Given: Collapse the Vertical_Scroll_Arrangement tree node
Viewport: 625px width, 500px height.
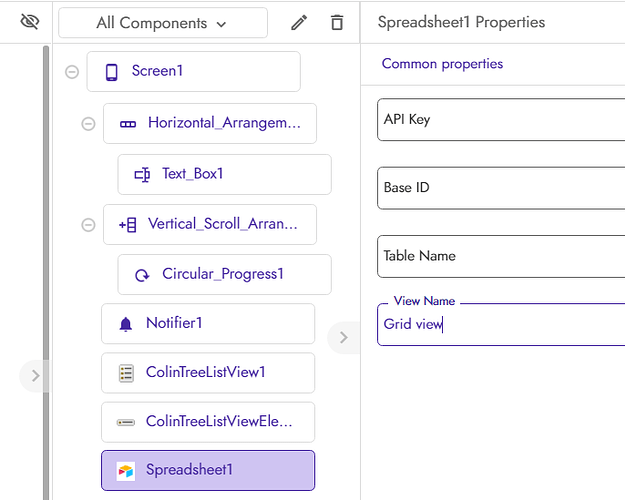Looking at the screenshot, I should (x=88, y=225).
